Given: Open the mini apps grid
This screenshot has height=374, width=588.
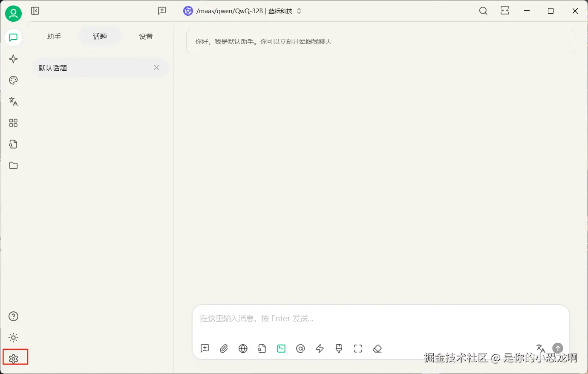Looking at the screenshot, I should [13, 123].
